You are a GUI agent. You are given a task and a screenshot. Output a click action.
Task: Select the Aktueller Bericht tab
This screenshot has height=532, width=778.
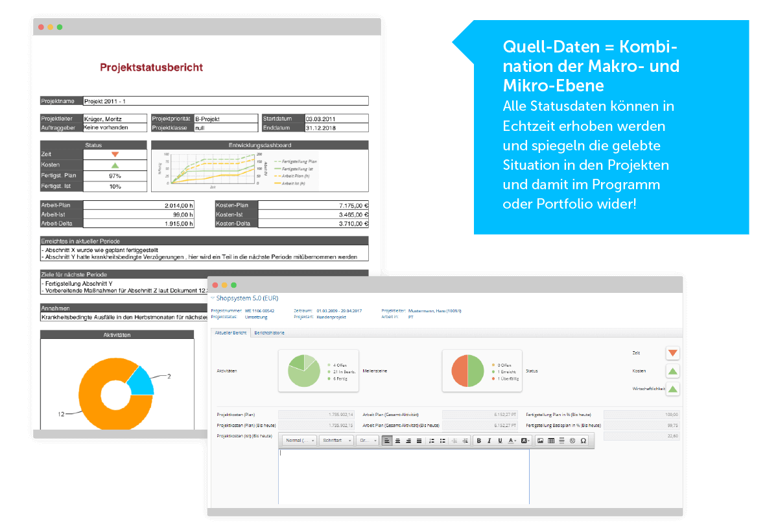click(x=230, y=332)
